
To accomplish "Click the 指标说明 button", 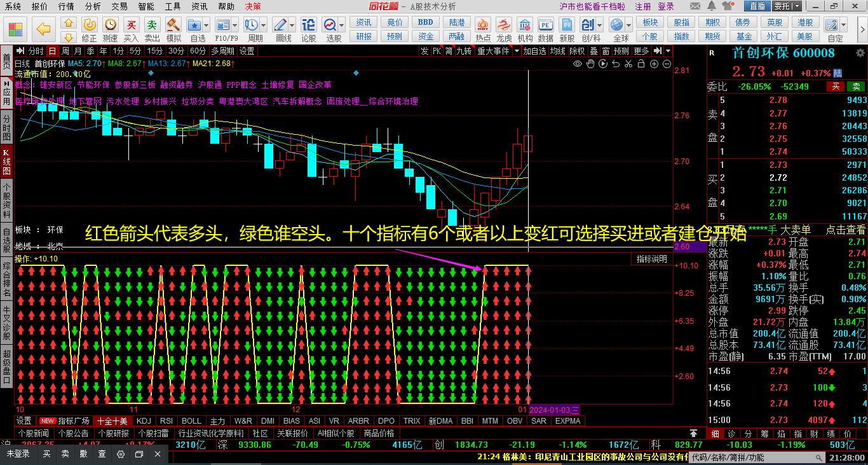I will (652, 259).
